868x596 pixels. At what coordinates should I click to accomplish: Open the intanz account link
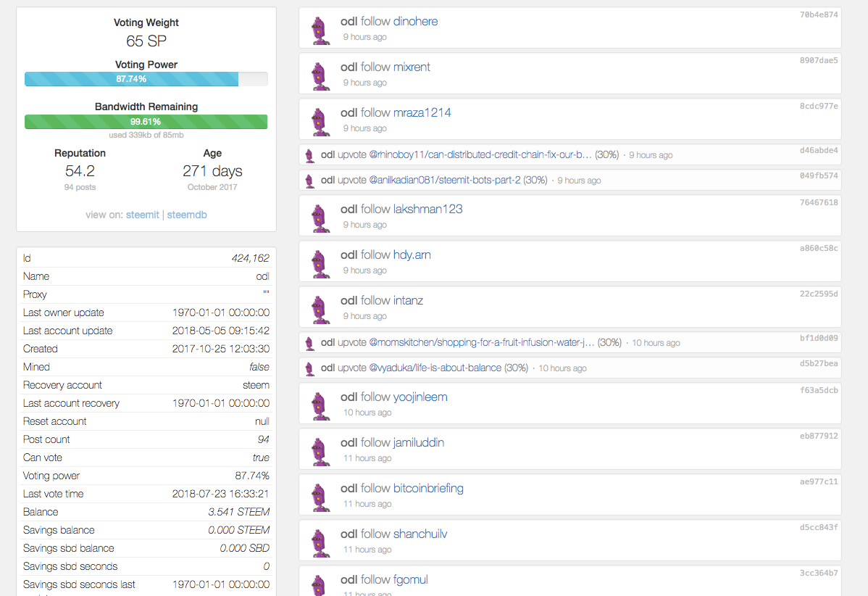point(408,300)
